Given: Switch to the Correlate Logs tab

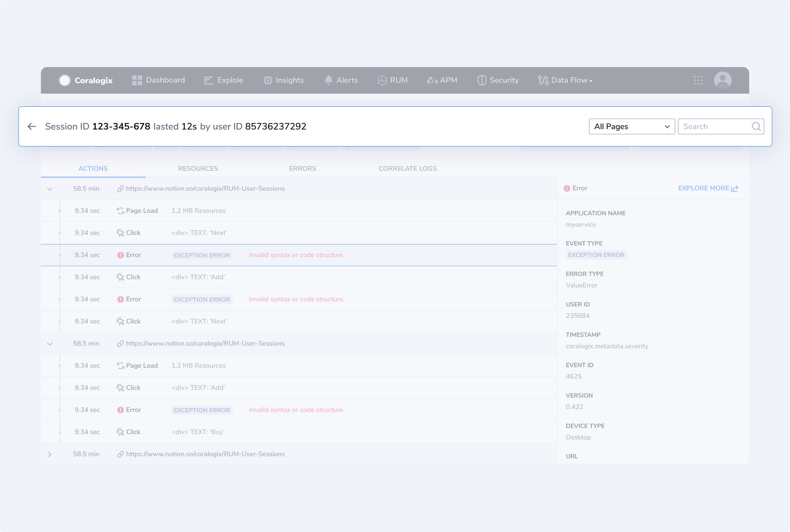Looking at the screenshot, I should point(408,168).
